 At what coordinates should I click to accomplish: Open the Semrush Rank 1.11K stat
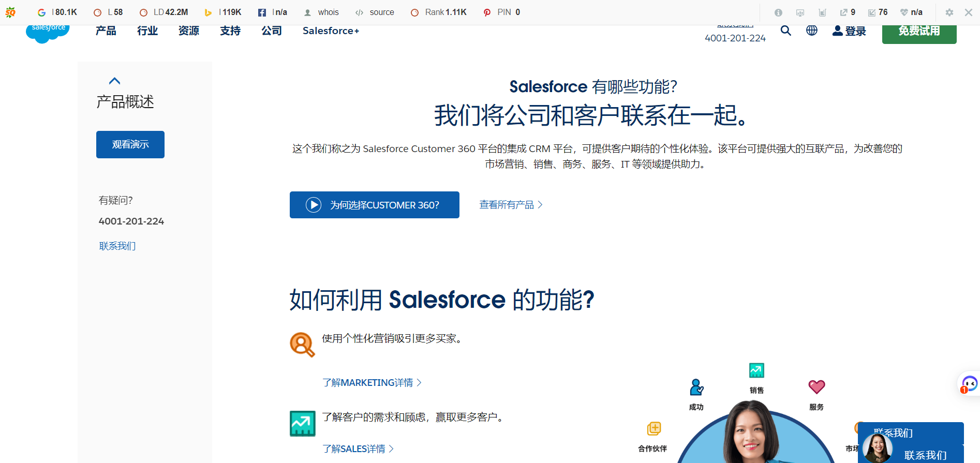tap(439, 12)
